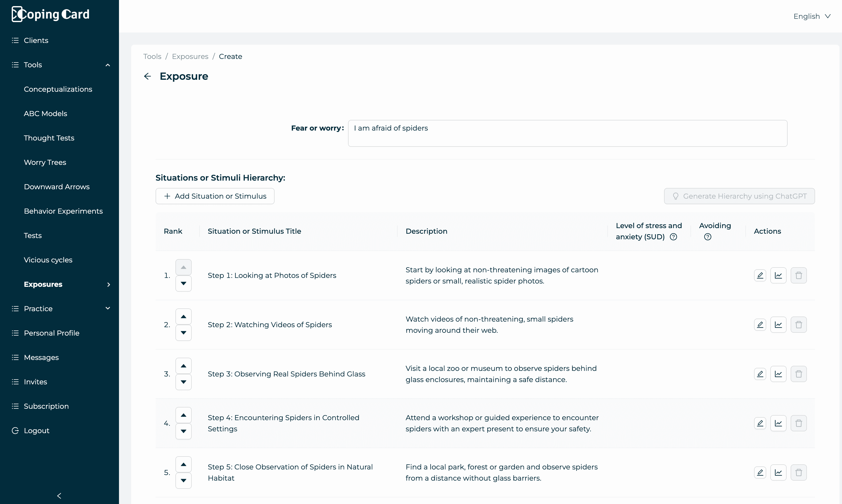
Task: Open Worry Trees in sidebar
Action: click(x=45, y=162)
